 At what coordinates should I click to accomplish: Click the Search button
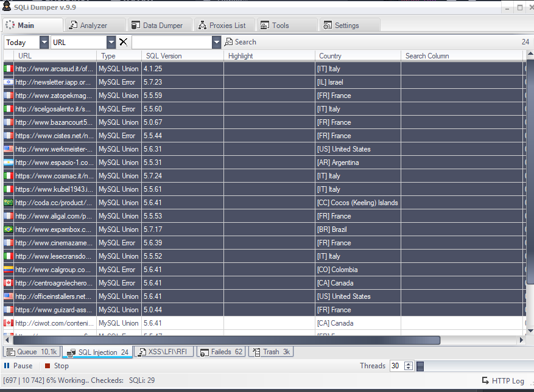[241, 42]
